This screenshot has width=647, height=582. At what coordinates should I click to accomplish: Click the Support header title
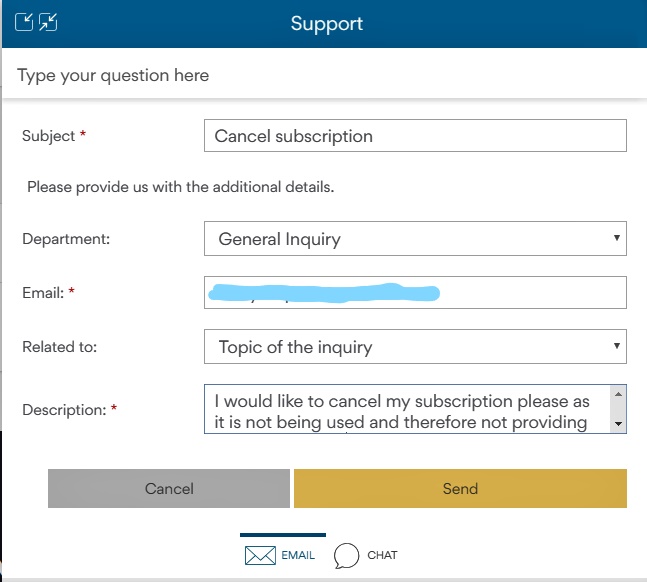327,24
